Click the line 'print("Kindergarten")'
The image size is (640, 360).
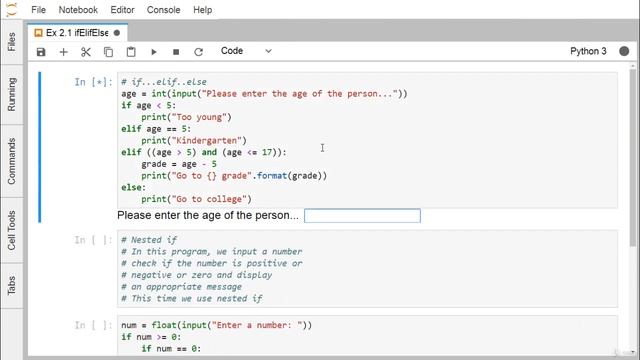click(194, 140)
